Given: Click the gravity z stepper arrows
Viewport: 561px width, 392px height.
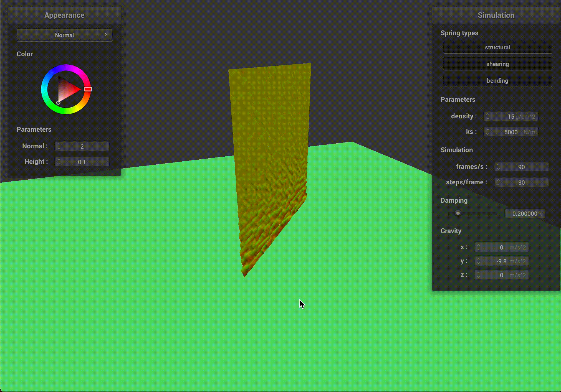Looking at the screenshot, I should point(478,275).
